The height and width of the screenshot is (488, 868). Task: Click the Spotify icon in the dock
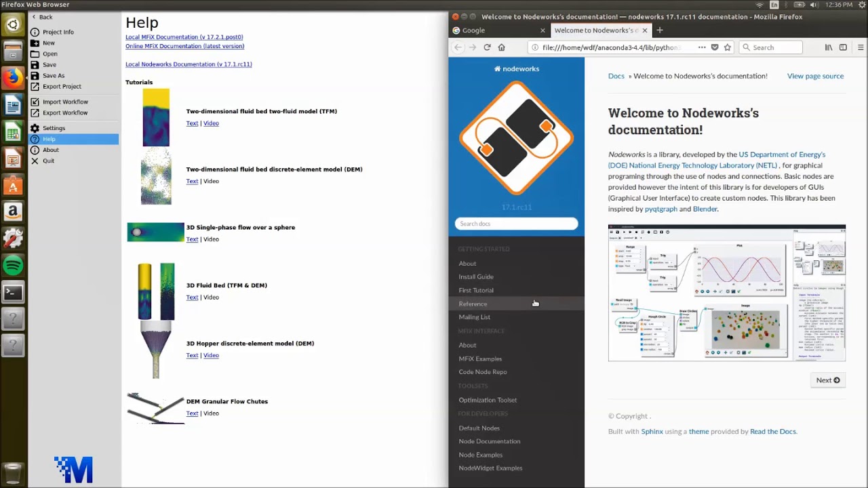[13, 266]
